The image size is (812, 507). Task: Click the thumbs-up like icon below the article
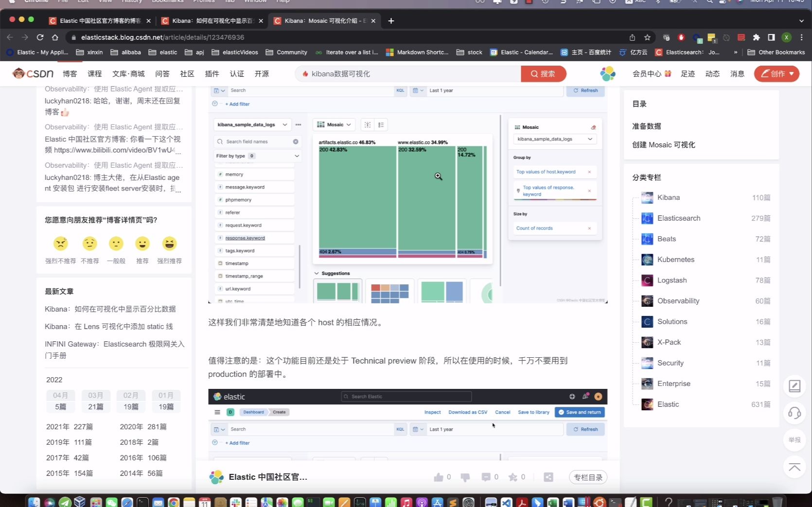438,477
